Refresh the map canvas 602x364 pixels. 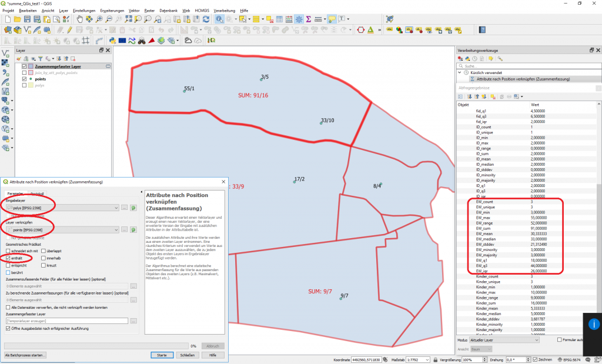(x=206, y=21)
